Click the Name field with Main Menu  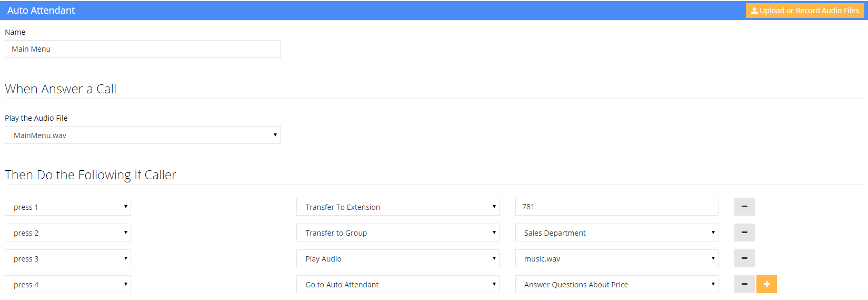pyautogui.click(x=142, y=49)
